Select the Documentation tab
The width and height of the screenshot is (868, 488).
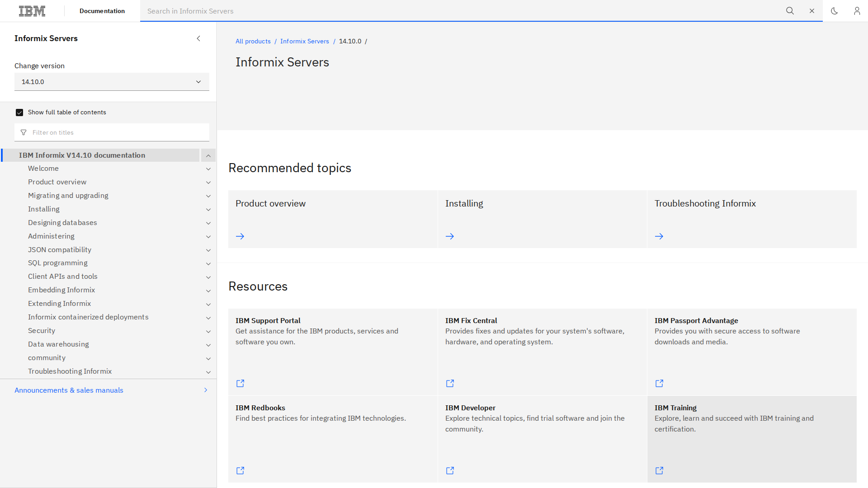(102, 11)
